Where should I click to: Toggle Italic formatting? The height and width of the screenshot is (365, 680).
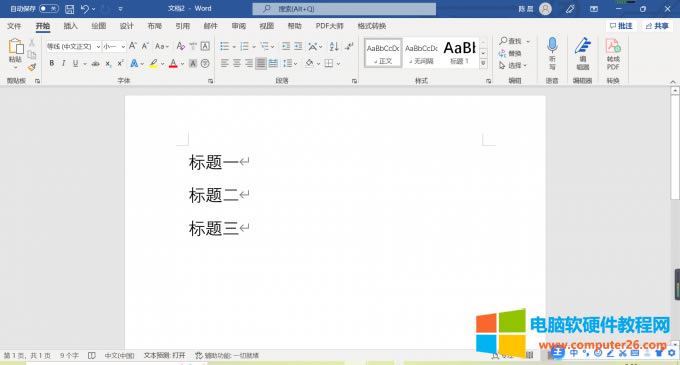coord(63,64)
